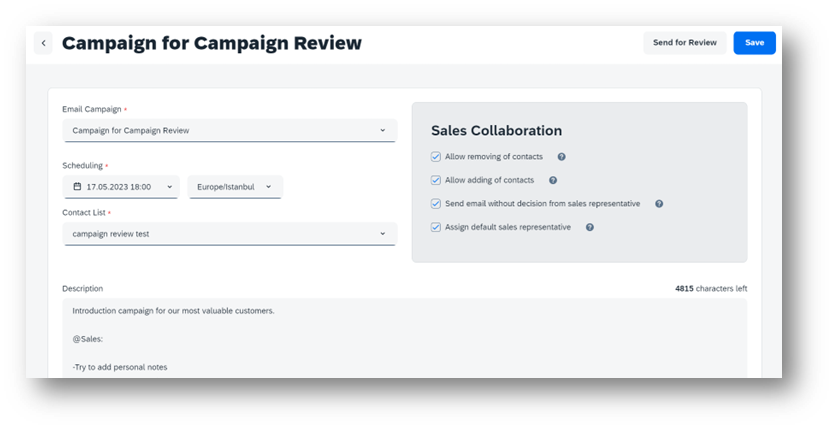
Task: Open help icon for Allow adding of contacts
Action: point(553,180)
